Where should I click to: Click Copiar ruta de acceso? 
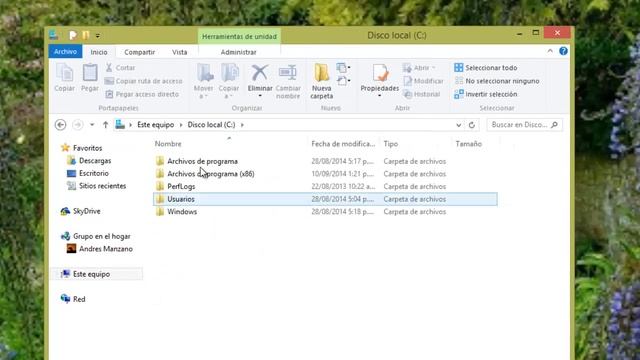[x=144, y=81]
